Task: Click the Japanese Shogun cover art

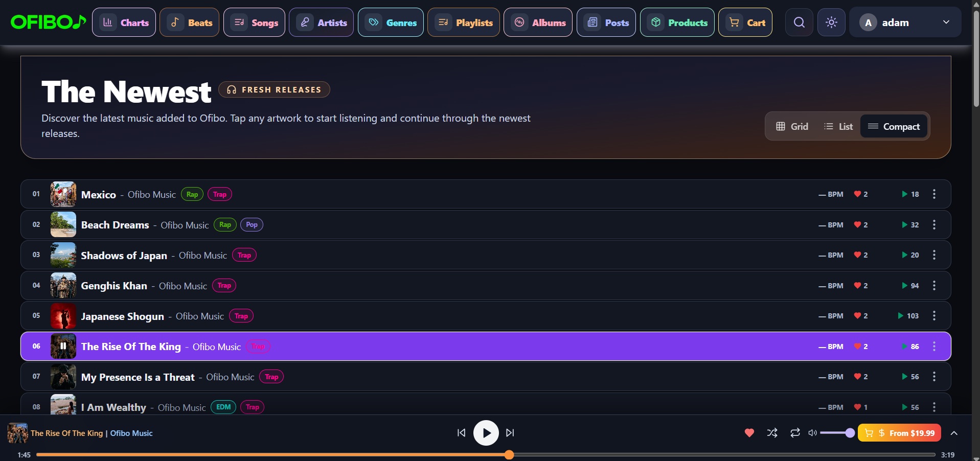Action: click(63, 316)
